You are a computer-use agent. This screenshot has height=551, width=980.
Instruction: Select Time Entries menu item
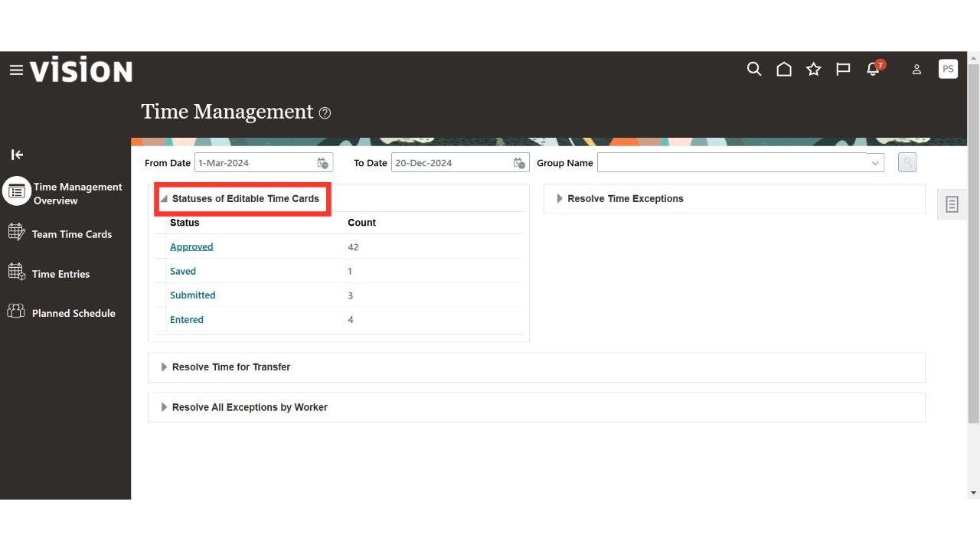coord(60,274)
